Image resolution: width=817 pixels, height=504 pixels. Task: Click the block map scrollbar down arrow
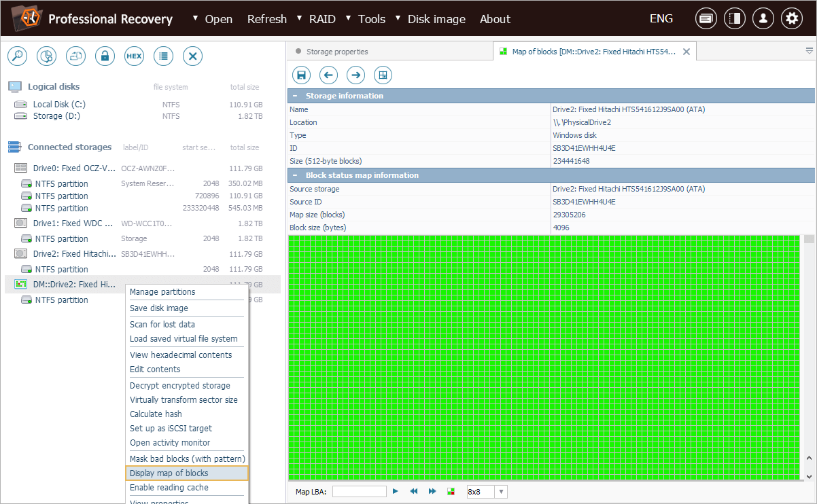pos(809,477)
